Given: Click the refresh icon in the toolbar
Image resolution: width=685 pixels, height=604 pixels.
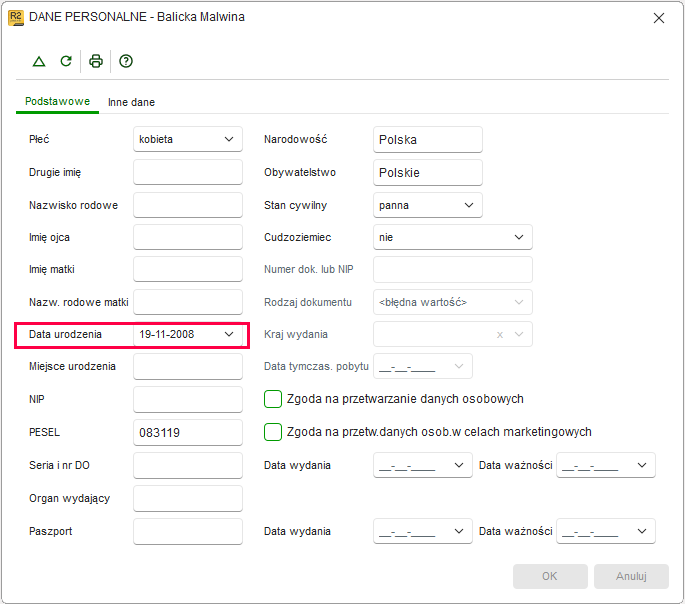Looking at the screenshot, I should pyautogui.click(x=66, y=61).
